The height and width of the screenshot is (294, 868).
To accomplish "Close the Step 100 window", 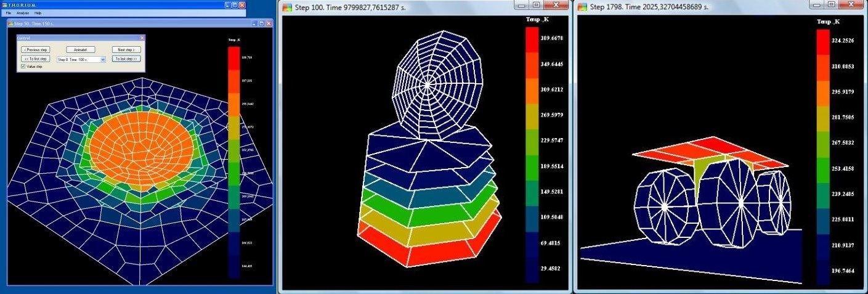I will pos(556,5).
